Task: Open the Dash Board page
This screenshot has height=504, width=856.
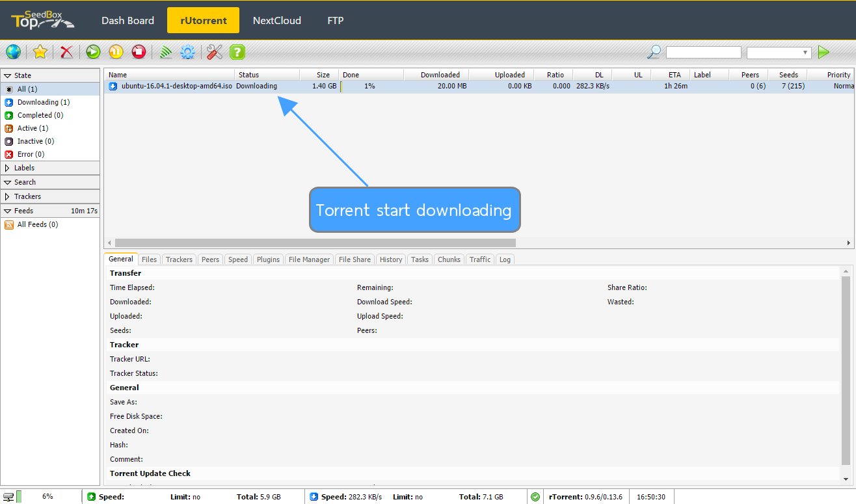Action: [127, 20]
